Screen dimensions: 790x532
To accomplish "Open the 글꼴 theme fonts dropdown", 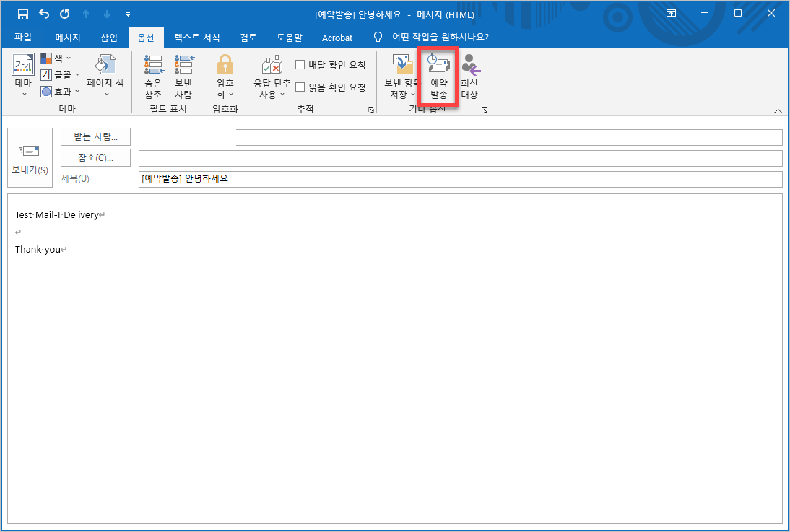I will pos(60,75).
